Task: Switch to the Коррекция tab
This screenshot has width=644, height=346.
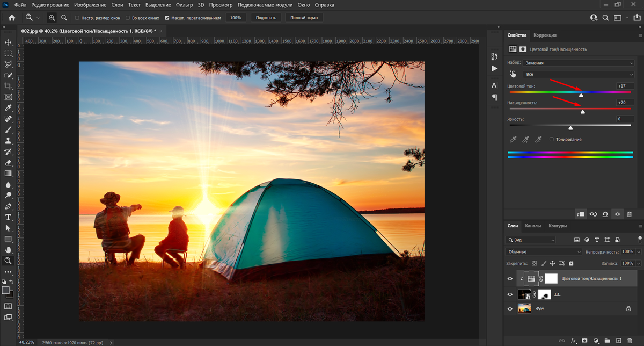Action: click(545, 35)
